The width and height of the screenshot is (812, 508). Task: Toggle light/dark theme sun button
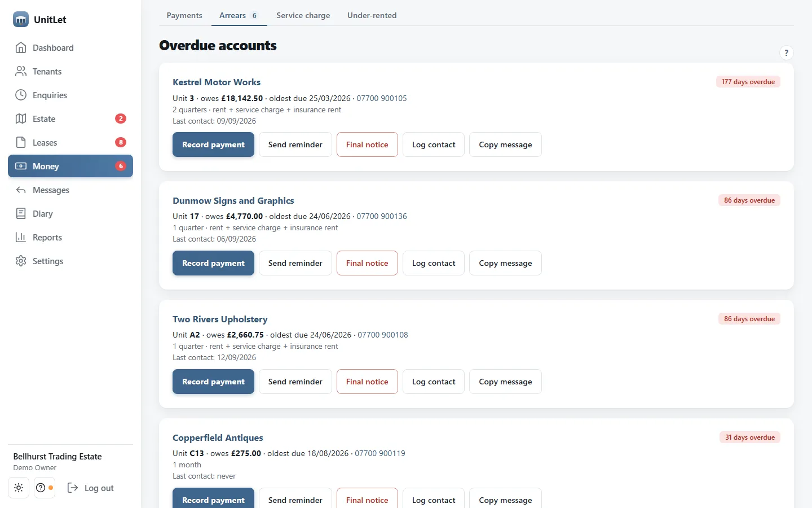coord(19,488)
